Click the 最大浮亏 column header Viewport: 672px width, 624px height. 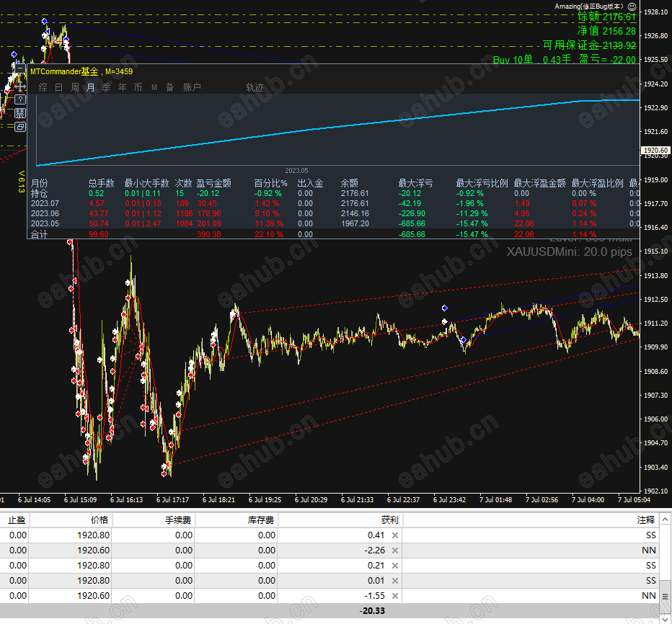pyautogui.click(x=415, y=183)
